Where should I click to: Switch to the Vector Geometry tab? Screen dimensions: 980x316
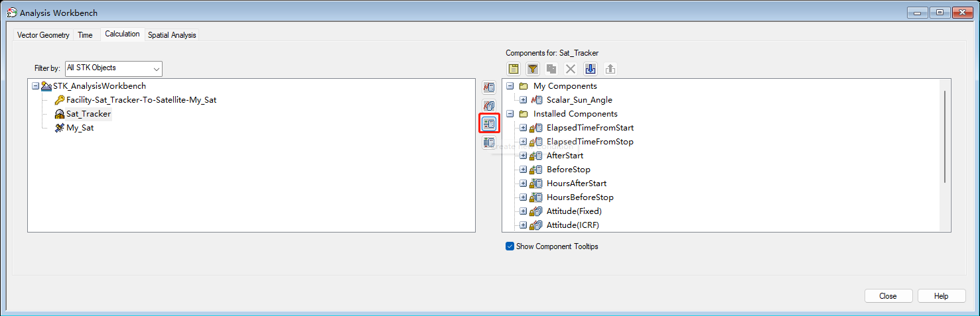43,35
